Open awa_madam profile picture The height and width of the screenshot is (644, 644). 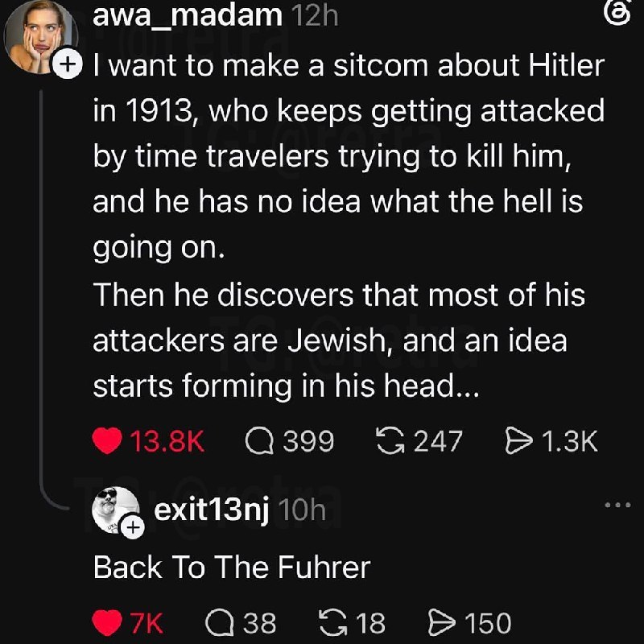[40, 37]
